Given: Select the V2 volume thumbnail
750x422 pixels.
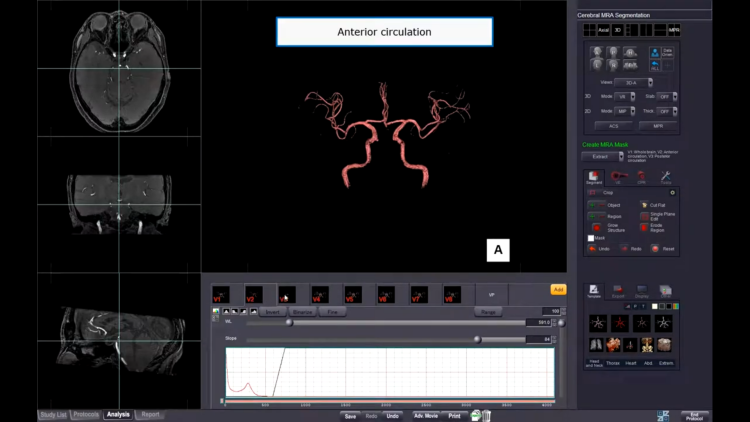Looking at the screenshot, I should [x=254, y=295].
